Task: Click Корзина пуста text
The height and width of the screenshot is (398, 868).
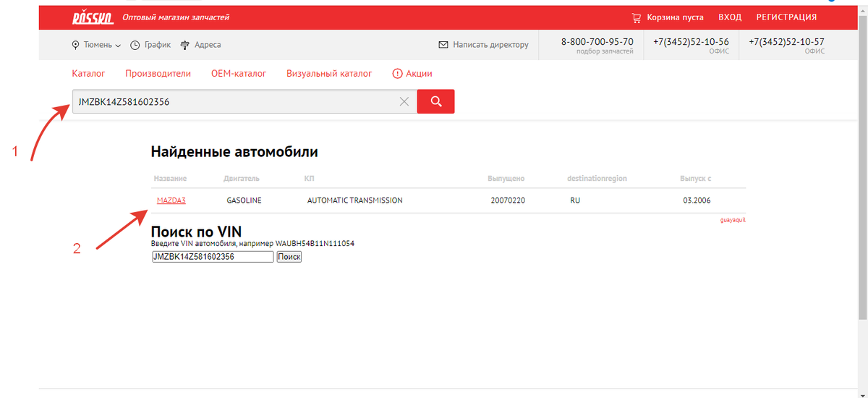Action: [675, 17]
